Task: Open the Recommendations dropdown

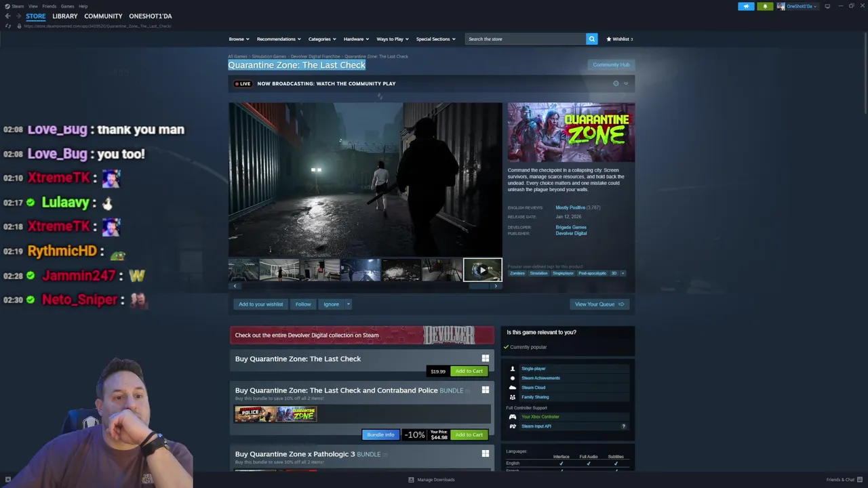Action: (279, 39)
